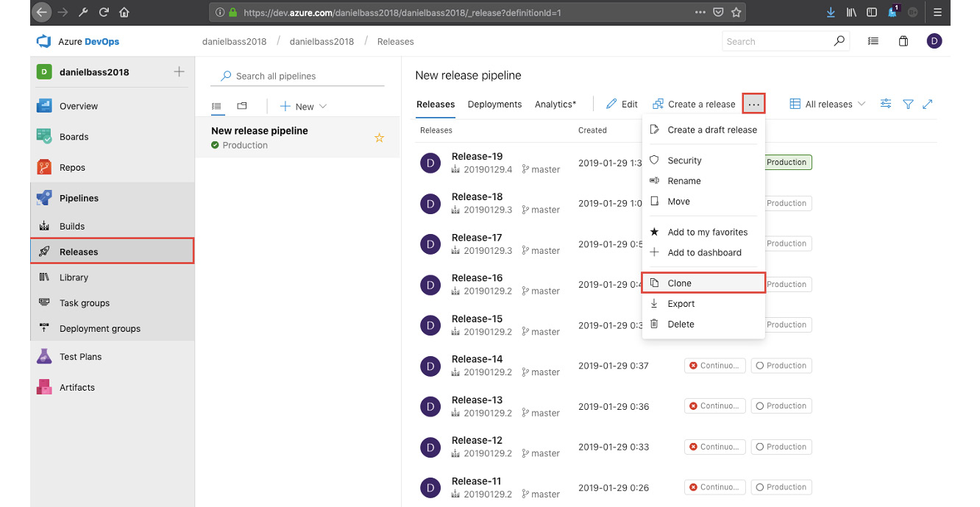The image size is (980, 507).
Task: Select Releases in the sidebar
Action: pyautogui.click(x=112, y=251)
